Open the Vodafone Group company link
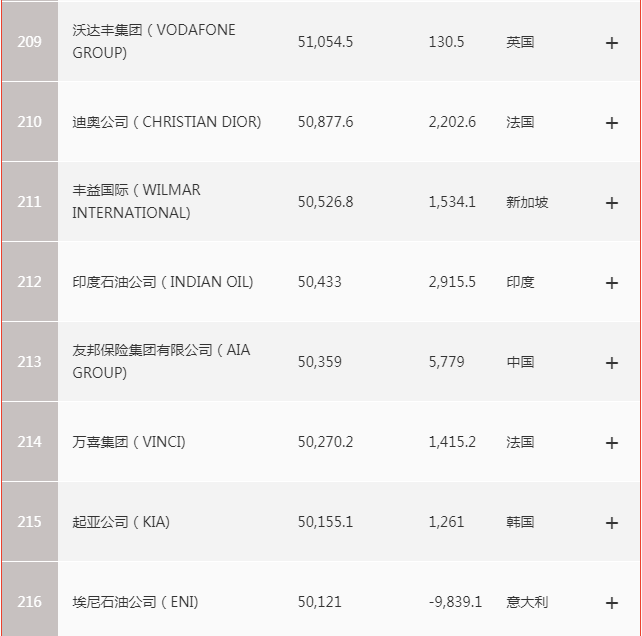Image resolution: width=642 pixels, height=636 pixels. click(154, 41)
